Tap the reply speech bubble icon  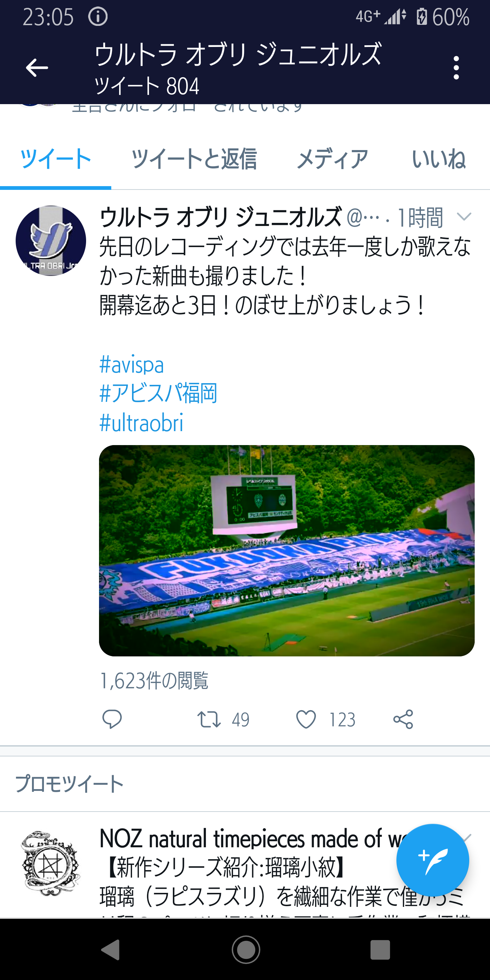tap(112, 719)
